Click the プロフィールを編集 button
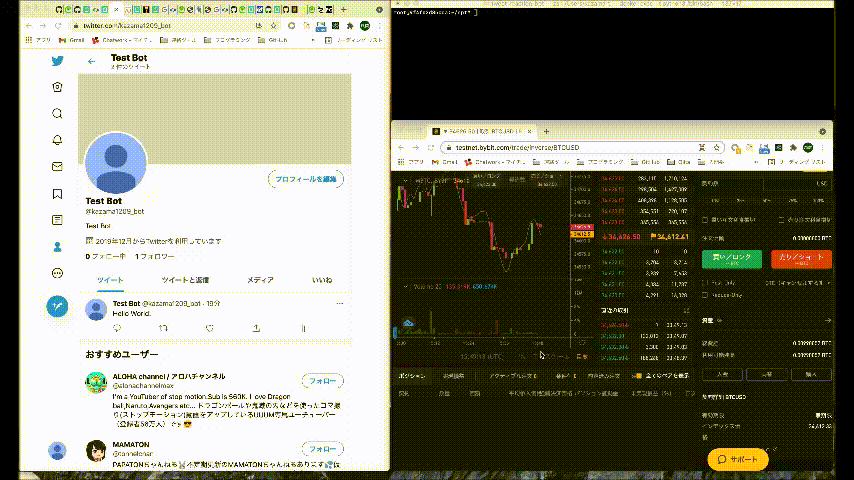The image size is (854, 480). click(x=306, y=179)
